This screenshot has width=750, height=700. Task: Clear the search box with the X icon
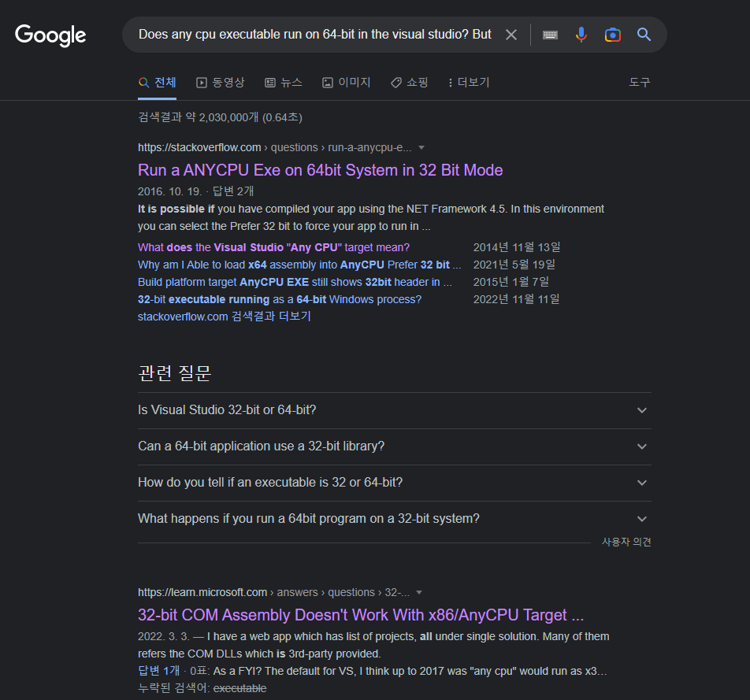pyautogui.click(x=511, y=35)
